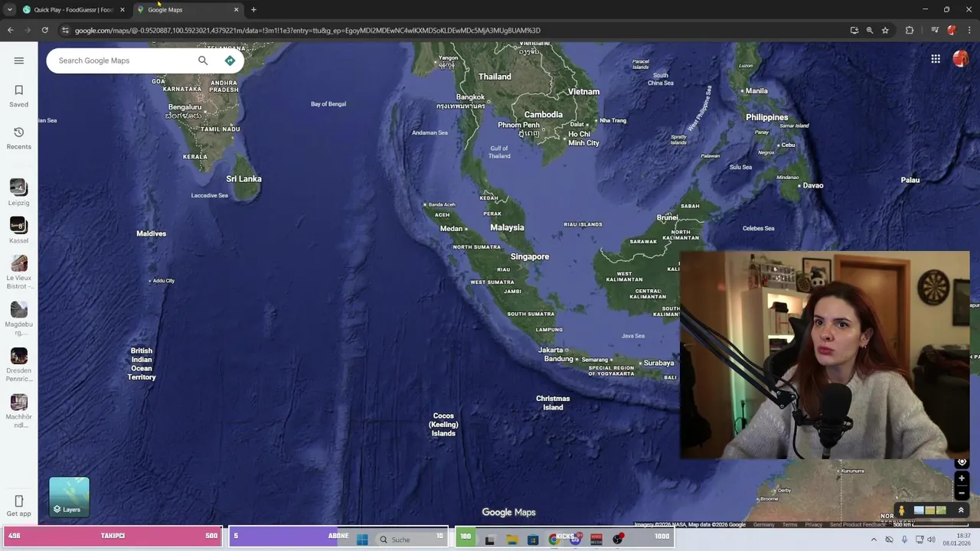The image size is (980, 551).
Task: Open the Leipzig recent item
Action: pyautogui.click(x=19, y=191)
